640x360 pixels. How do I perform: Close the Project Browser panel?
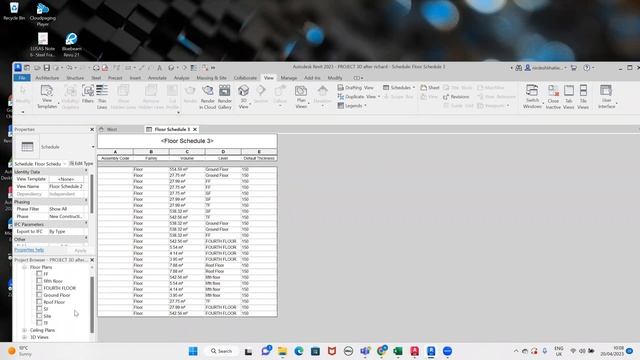(92, 260)
